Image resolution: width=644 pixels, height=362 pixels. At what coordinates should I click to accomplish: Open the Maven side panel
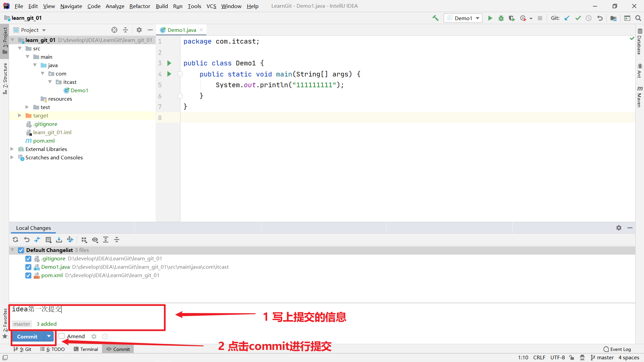pyautogui.click(x=640, y=97)
